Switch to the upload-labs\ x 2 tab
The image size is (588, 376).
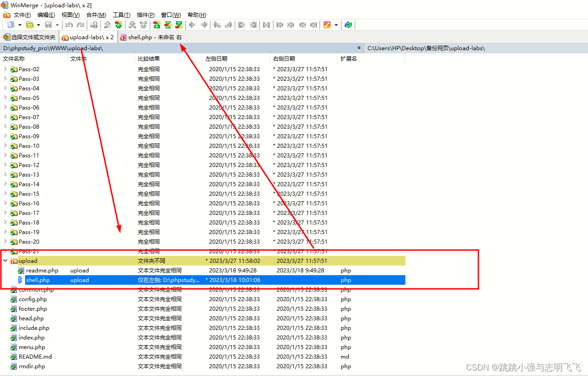point(88,37)
